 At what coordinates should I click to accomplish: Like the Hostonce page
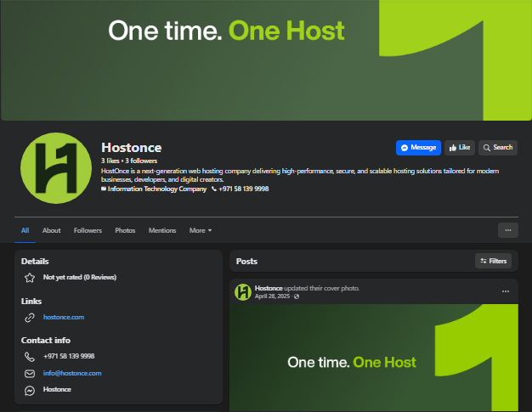tap(460, 148)
